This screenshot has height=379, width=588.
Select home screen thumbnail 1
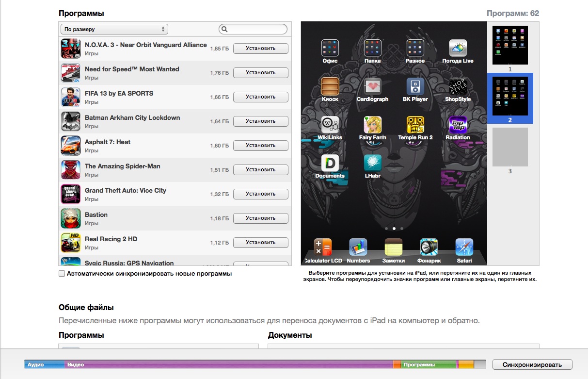point(510,45)
